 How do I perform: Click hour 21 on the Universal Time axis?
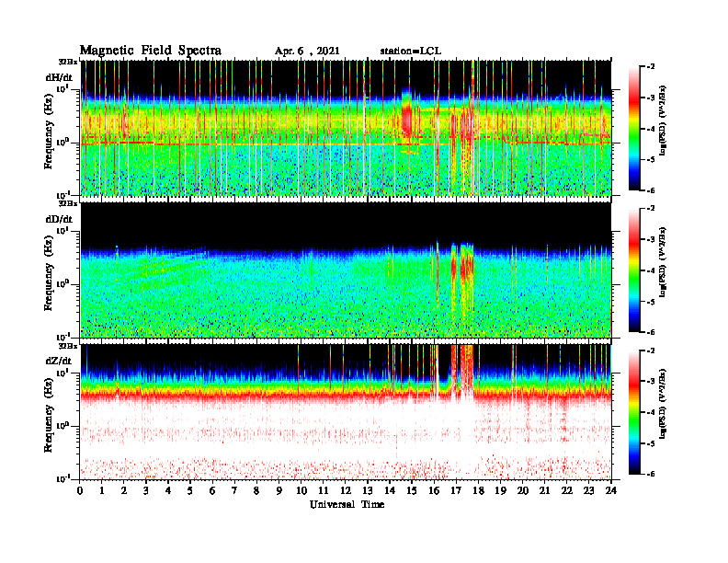pyautogui.click(x=544, y=490)
